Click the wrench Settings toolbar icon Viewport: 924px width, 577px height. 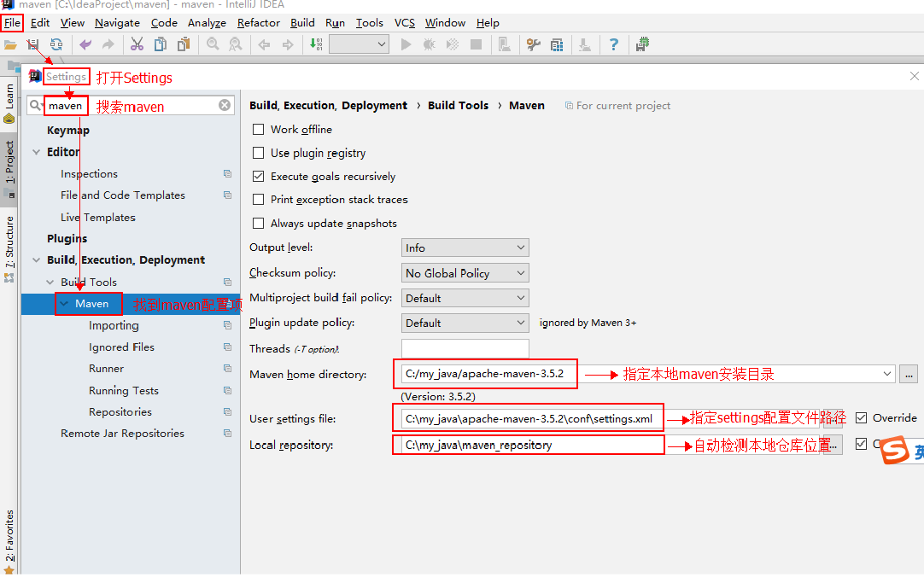(534, 44)
